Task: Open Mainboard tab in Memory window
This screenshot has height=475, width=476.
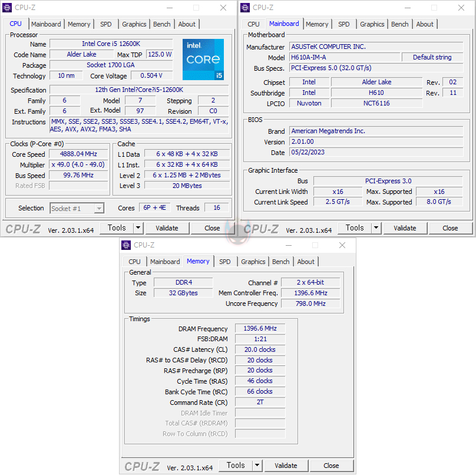Action: [x=165, y=262]
